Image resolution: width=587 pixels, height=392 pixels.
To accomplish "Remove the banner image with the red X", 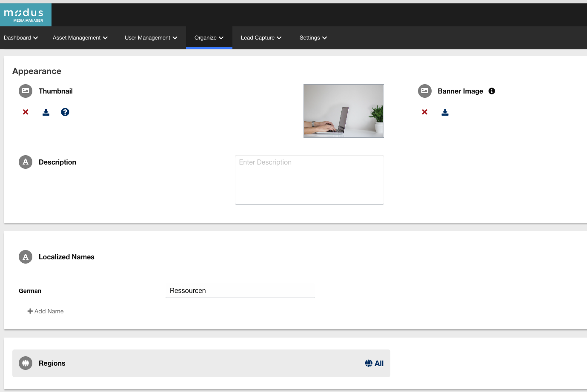I will pyautogui.click(x=424, y=112).
